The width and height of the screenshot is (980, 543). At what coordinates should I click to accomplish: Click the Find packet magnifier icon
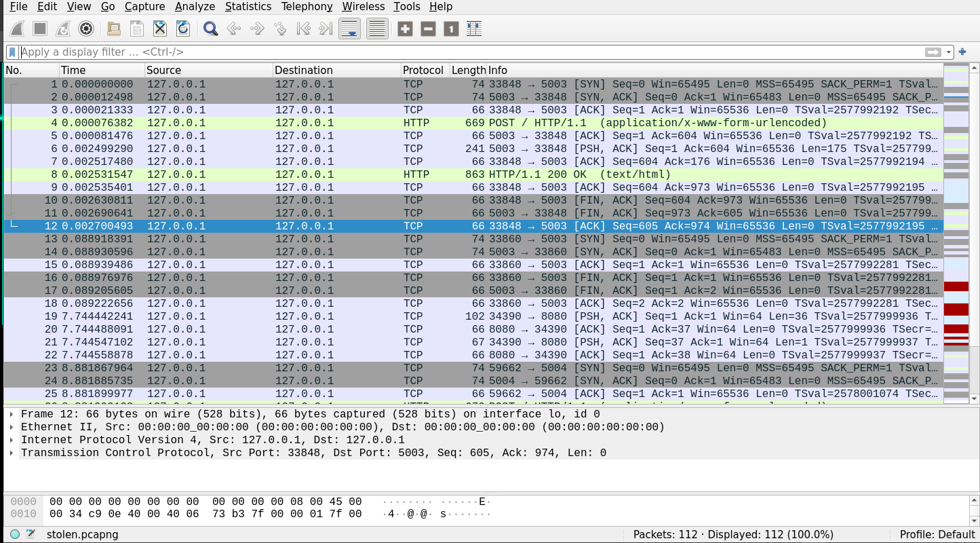211,29
